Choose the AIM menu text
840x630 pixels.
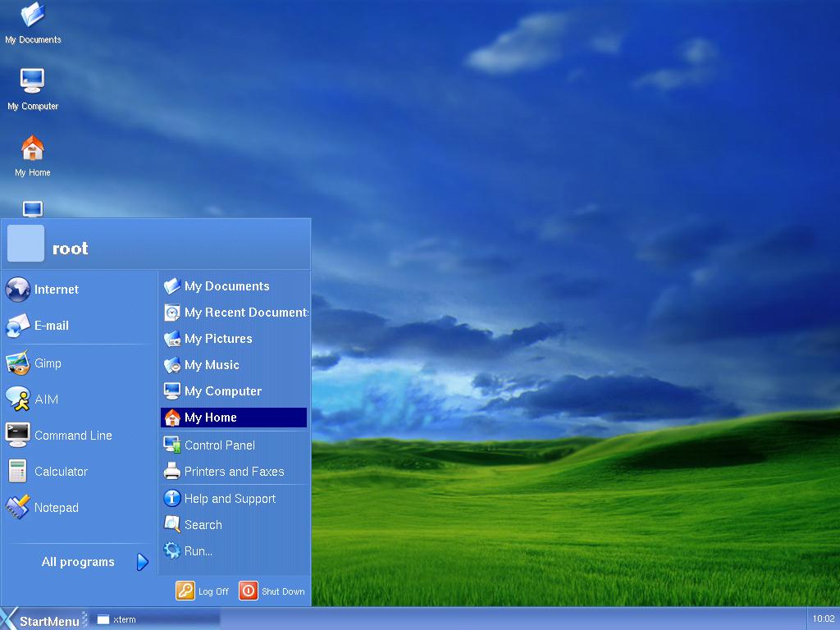(x=46, y=399)
